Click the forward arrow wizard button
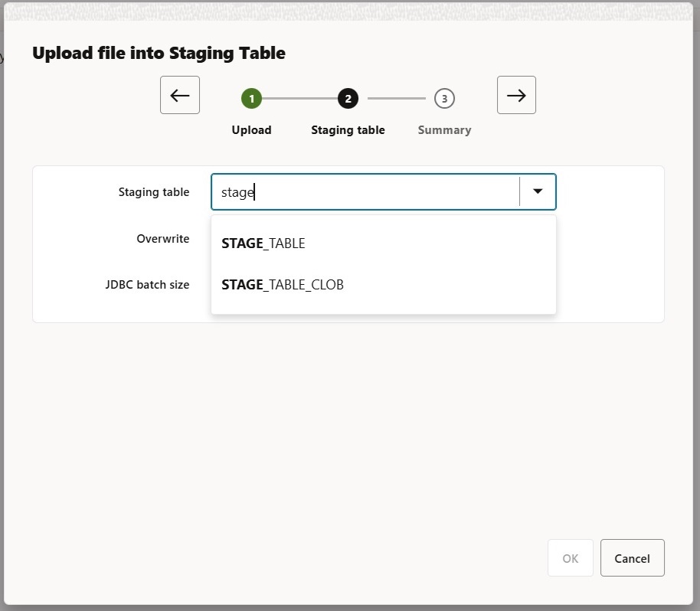The width and height of the screenshot is (700, 611). pos(516,95)
